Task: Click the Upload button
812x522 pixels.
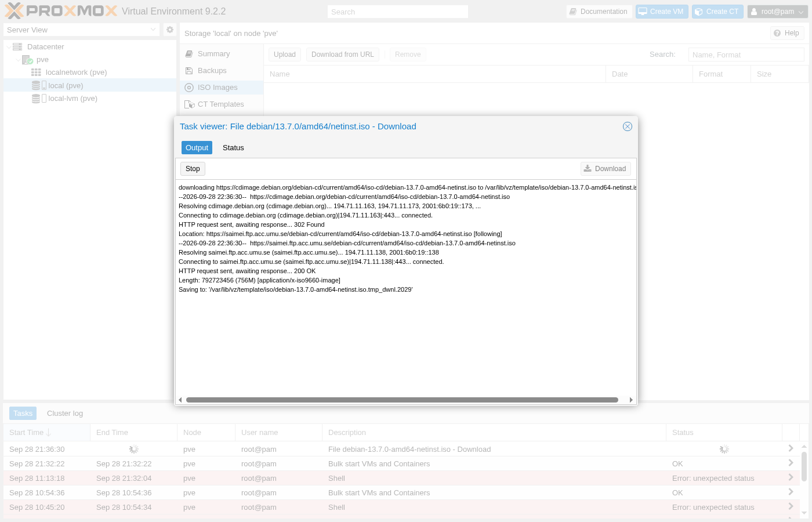Action: [284, 55]
